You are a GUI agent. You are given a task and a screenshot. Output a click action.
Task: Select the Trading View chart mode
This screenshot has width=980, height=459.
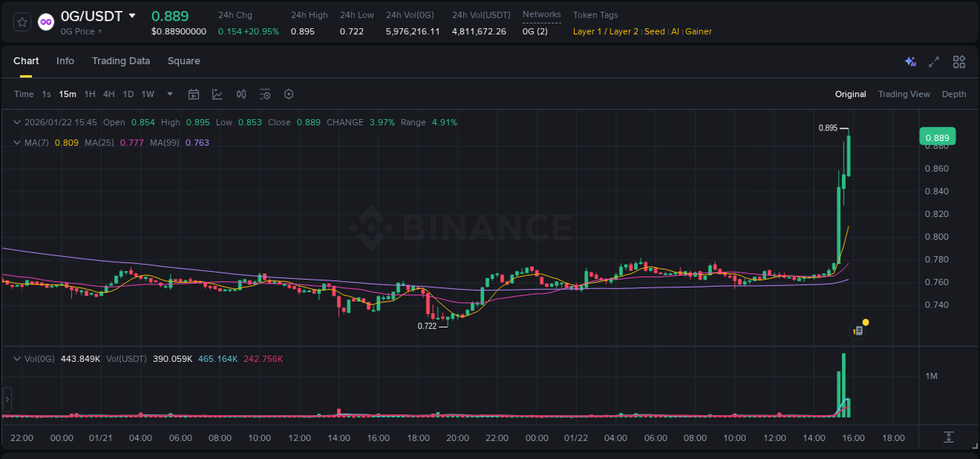(x=904, y=94)
